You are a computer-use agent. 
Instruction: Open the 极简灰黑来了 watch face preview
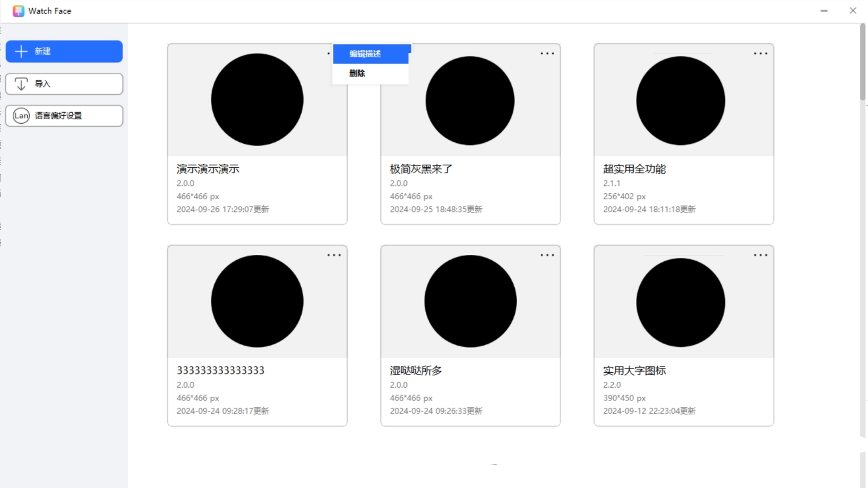click(x=470, y=101)
